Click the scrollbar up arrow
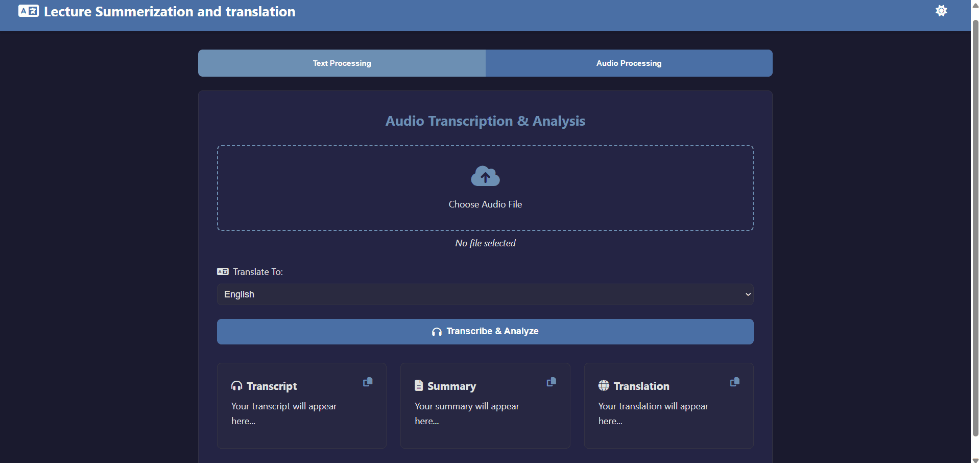 975,5
